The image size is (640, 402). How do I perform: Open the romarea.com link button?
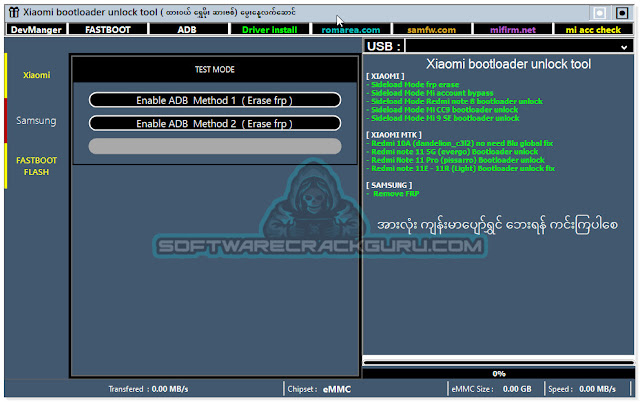pos(351,29)
